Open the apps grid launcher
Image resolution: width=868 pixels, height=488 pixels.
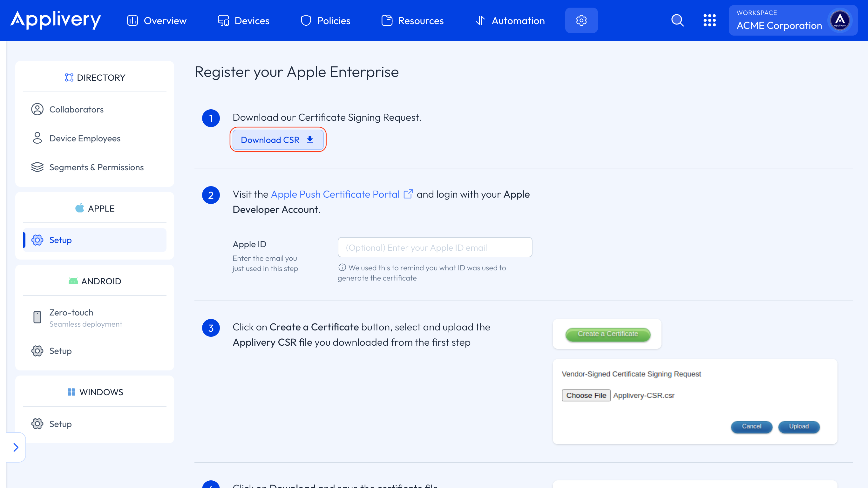(710, 20)
